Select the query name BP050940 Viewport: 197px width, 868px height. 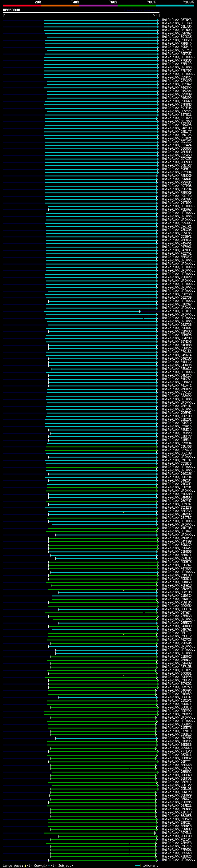click(x=11, y=10)
